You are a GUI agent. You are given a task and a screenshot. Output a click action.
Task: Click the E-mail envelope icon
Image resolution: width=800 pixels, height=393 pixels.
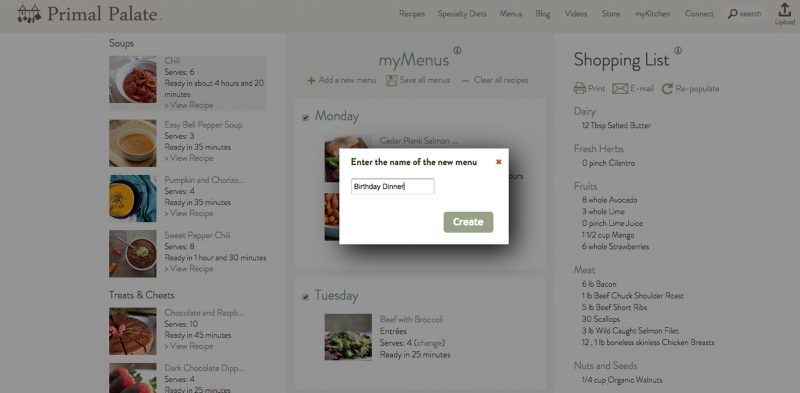(x=620, y=89)
